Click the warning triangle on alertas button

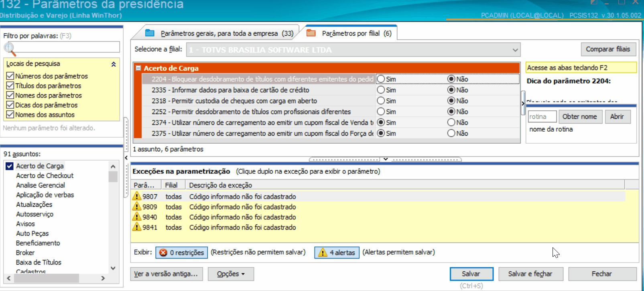[x=323, y=252]
